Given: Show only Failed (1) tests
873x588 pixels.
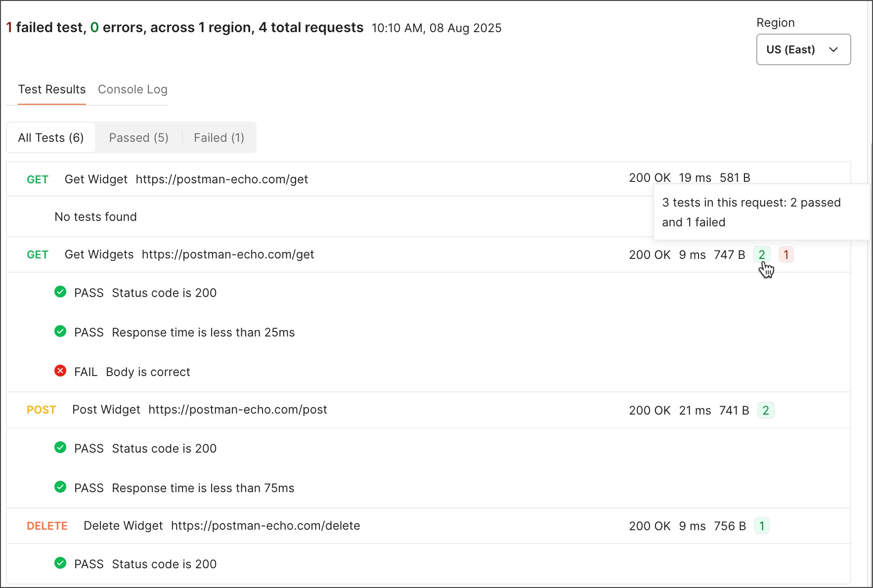Looking at the screenshot, I should [219, 137].
